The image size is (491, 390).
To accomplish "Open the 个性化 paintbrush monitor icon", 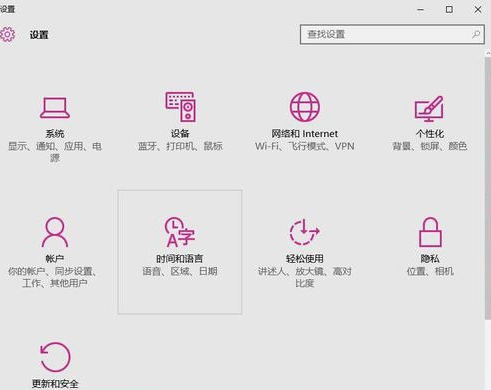I will tap(429, 109).
